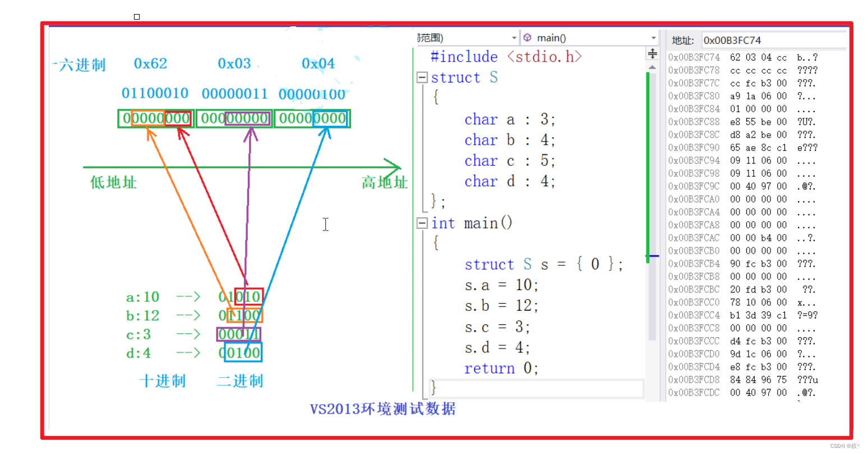868x454 pixels.
Task: Select memory row 0x00B3FC84
Action: (x=743, y=109)
